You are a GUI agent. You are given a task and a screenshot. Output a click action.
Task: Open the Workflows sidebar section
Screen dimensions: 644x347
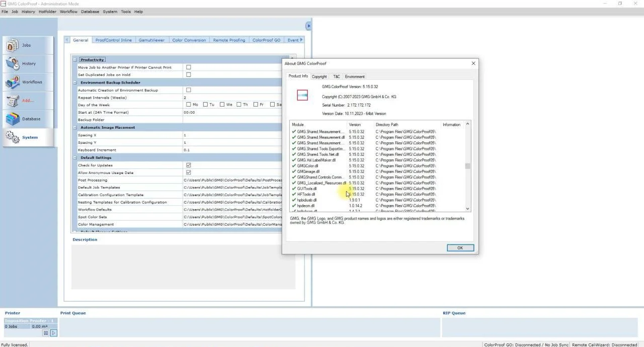pyautogui.click(x=28, y=82)
